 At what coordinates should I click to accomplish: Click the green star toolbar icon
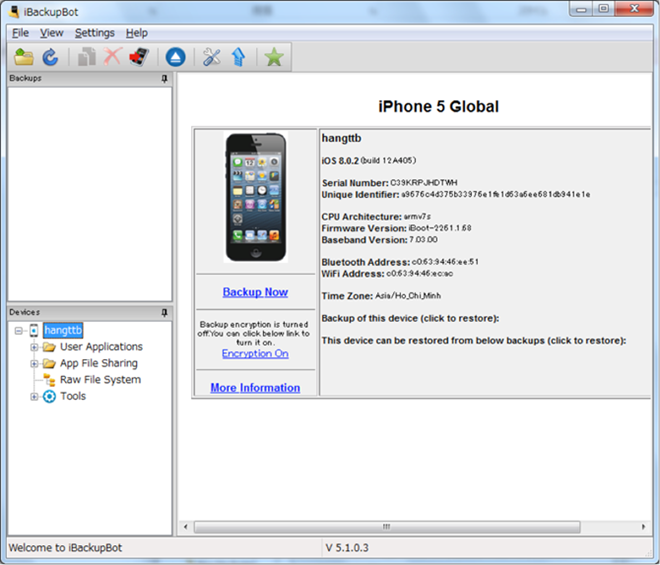tap(274, 57)
